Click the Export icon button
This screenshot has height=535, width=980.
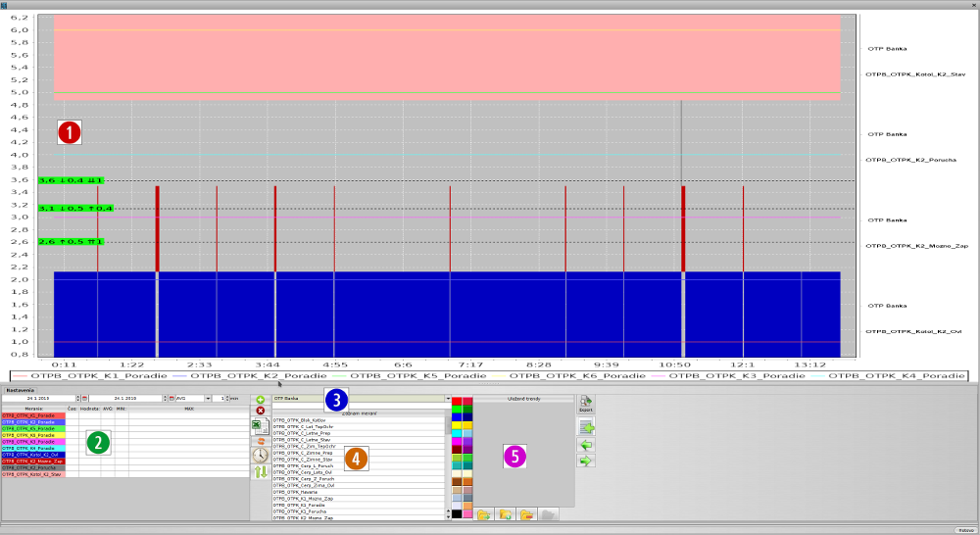click(x=586, y=404)
